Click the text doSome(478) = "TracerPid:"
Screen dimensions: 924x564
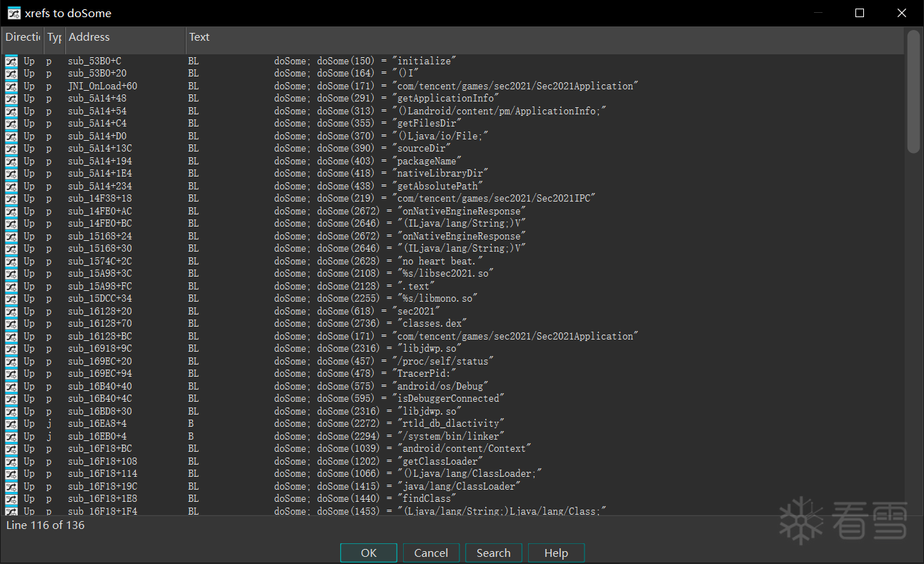[387, 374]
